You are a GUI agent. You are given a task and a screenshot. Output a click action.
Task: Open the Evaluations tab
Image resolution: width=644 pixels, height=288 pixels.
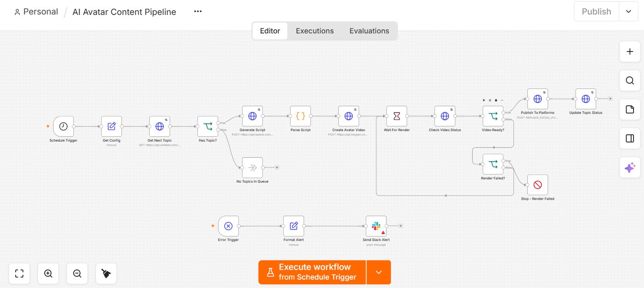[x=369, y=31]
